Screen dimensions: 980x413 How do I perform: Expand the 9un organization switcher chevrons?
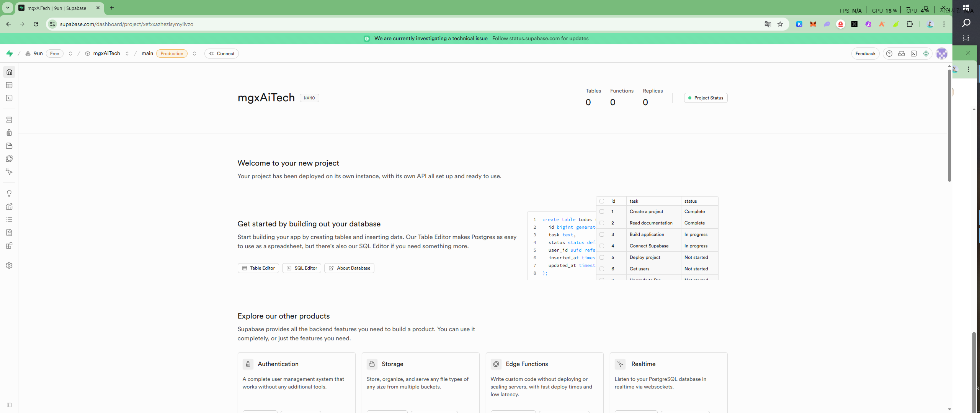tap(70, 54)
